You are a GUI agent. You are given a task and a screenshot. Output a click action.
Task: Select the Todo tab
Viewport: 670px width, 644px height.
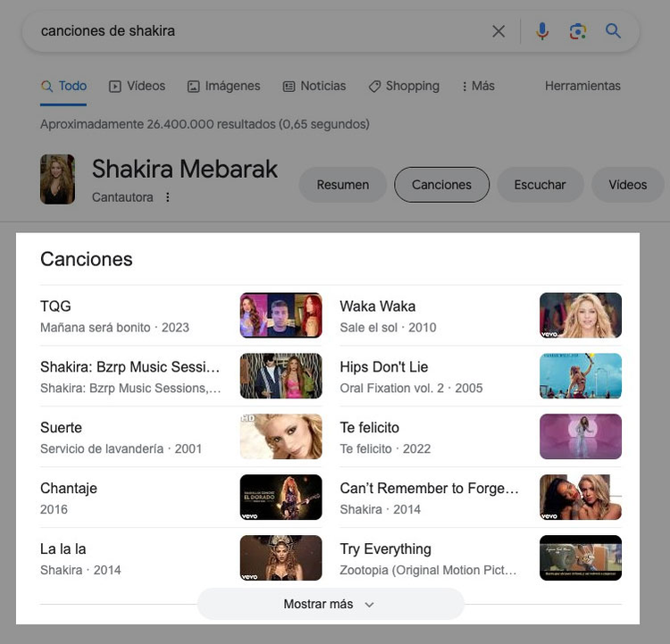pos(63,87)
